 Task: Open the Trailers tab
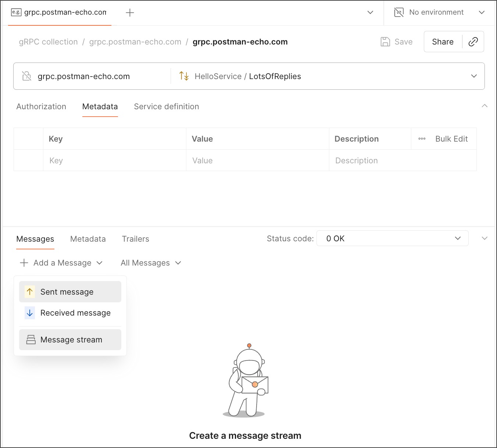[x=135, y=239]
